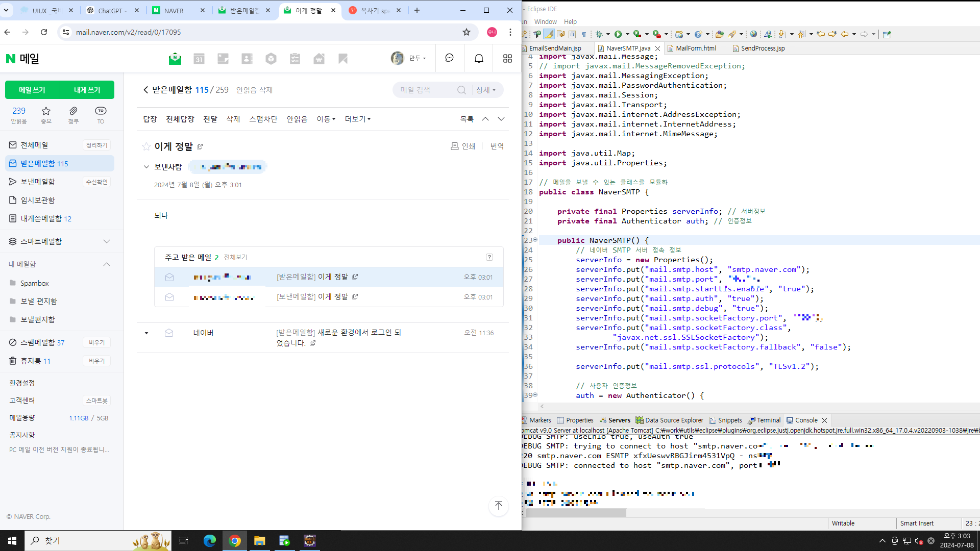Switch to the MailForm.html editor tab
Screen dimensions: 980x551
point(696,48)
